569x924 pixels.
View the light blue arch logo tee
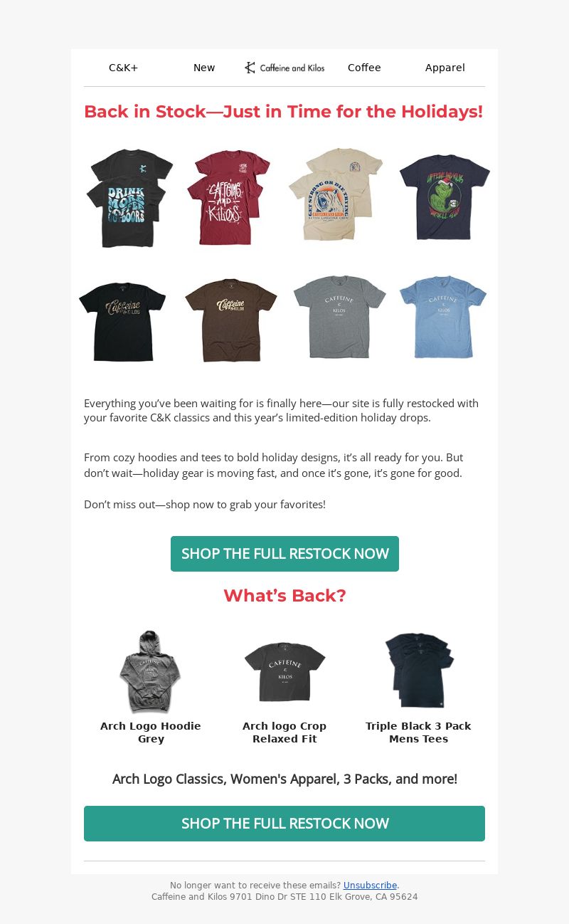click(443, 317)
